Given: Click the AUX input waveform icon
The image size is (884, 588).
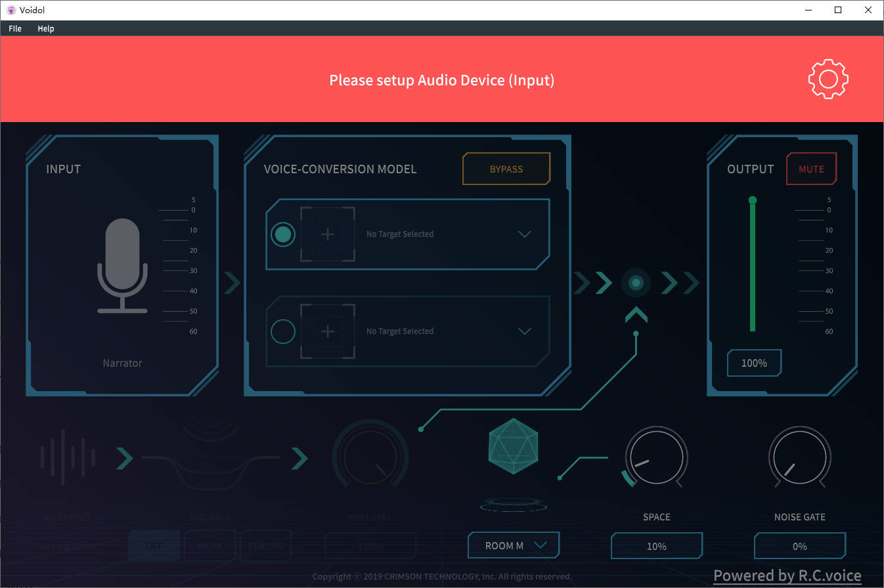Looking at the screenshot, I should [x=68, y=457].
